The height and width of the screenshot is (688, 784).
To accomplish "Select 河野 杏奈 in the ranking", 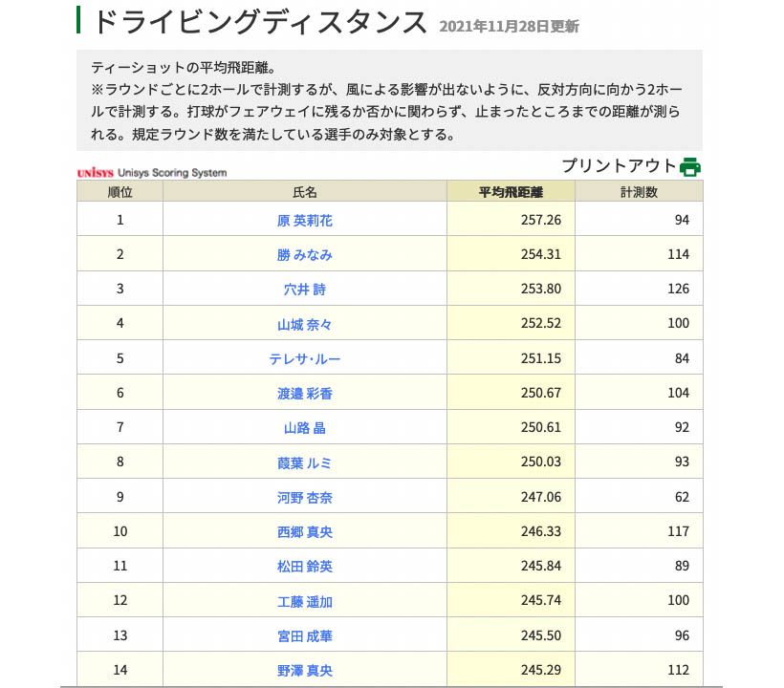I will tap(305, 497).
